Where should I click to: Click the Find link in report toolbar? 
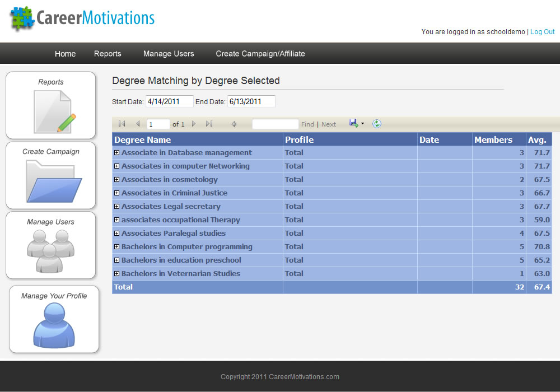307,124
